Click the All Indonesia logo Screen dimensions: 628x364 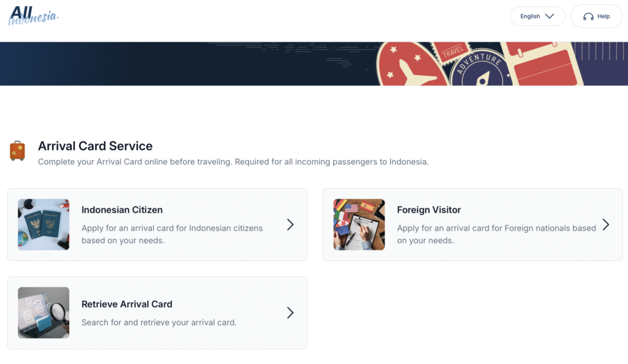pyautogui.click(x=33, y=15)
